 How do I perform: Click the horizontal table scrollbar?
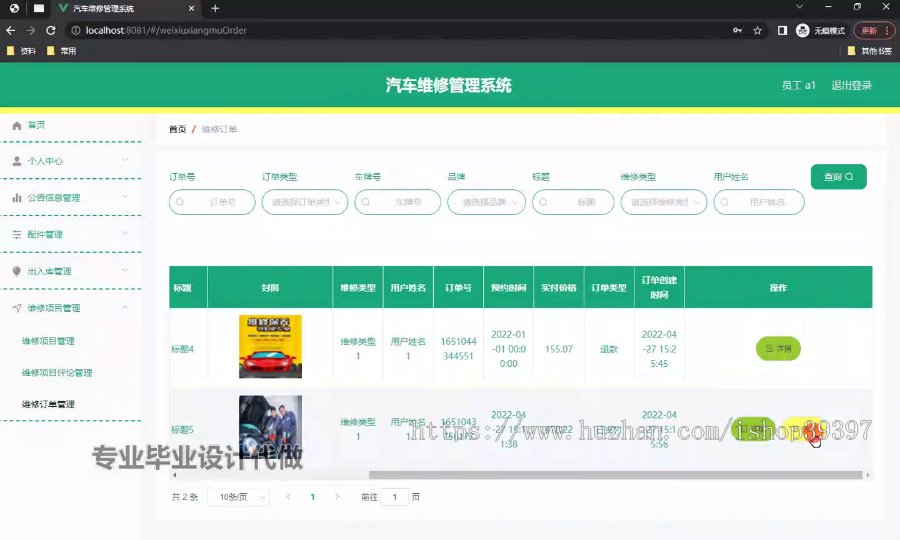(615, 475)
